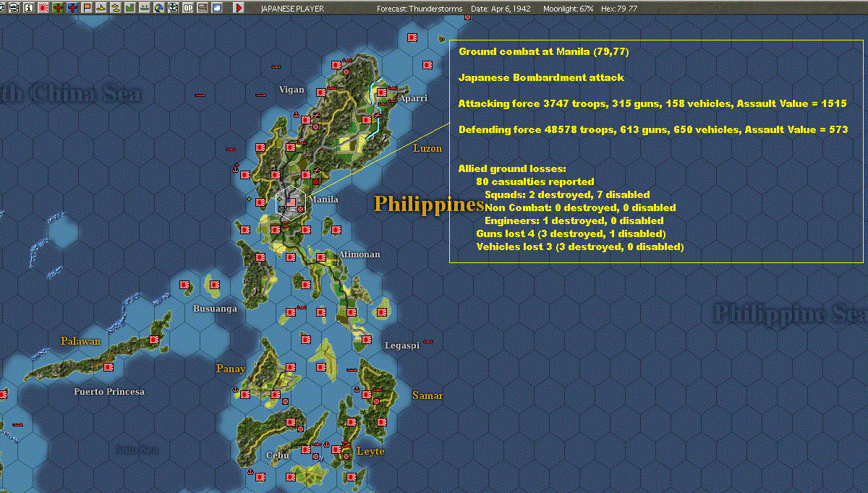The image size is (868, 493).
Task: Click the 'Moonlight: 67%' status text
Action: [569, 9]
